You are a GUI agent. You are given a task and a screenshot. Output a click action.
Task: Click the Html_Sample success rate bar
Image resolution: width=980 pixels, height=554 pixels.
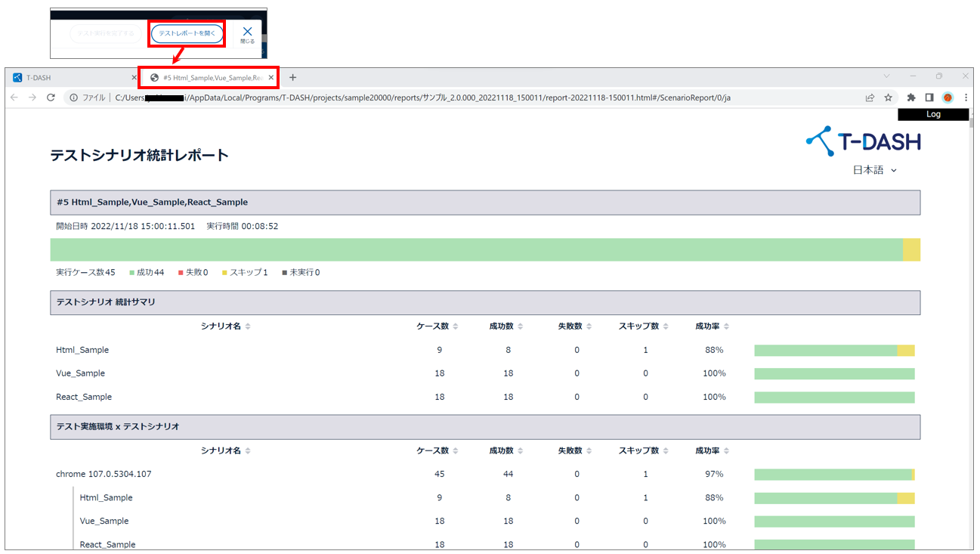[834, 350]
